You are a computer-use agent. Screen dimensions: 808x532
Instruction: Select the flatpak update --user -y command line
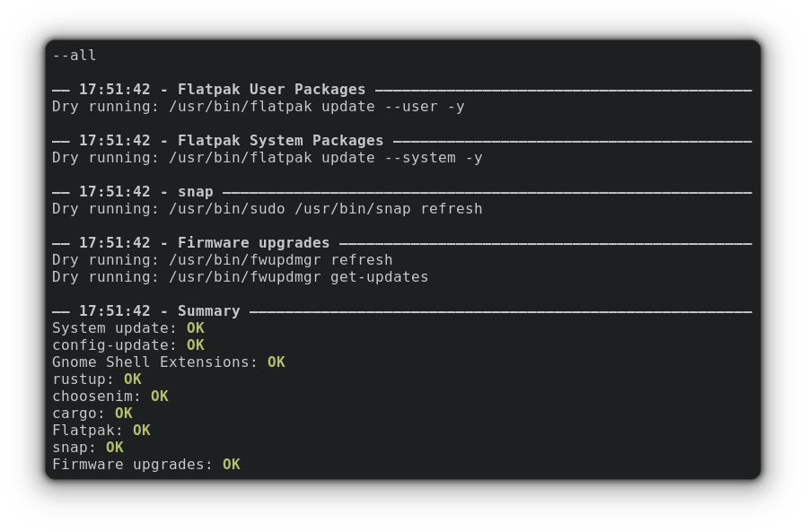click(x=258, y=107)
